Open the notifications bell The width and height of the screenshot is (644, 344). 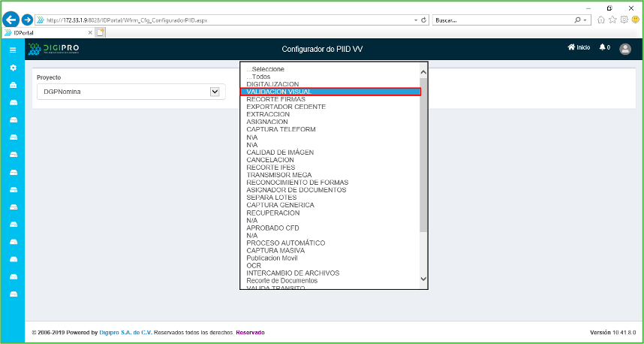click(603, 48)
